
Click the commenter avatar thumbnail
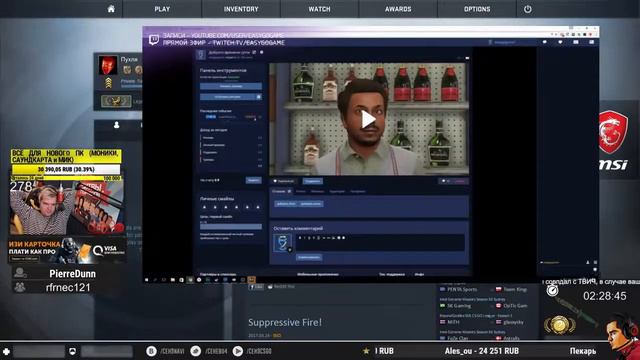pyautogui.click(x=282, y=243)
